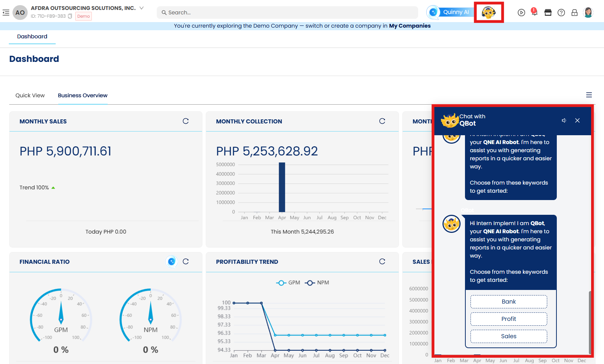This screenshot has height=364, width=604.
Task: Mute QBot chat sound
Action: click(x=564, y=120)
